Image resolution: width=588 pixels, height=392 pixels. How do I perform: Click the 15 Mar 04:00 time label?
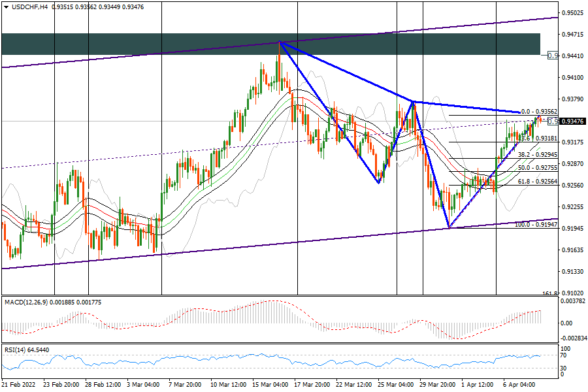point(270,385)
